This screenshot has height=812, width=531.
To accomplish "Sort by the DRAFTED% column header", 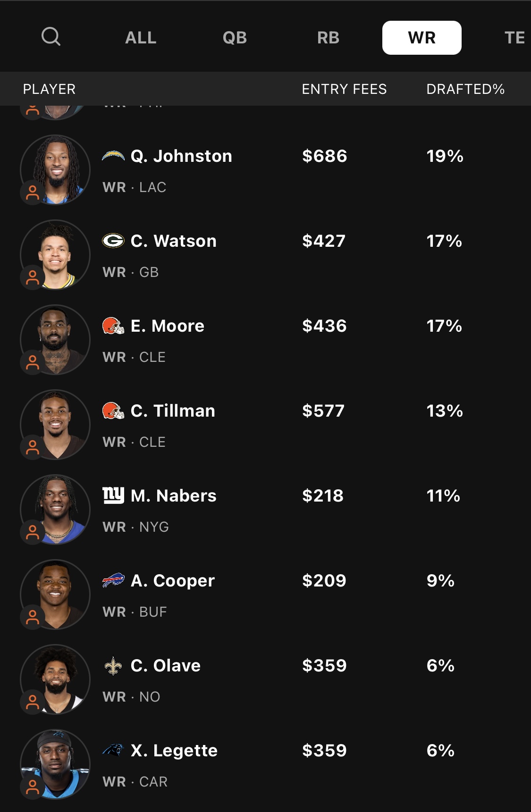I will [465, 89].
